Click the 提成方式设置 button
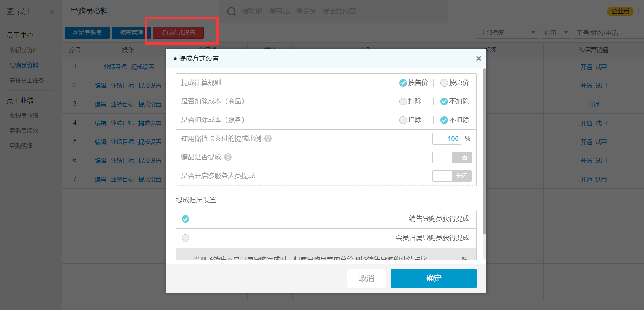This screenshot has height=310, width=644. point(178,33)
